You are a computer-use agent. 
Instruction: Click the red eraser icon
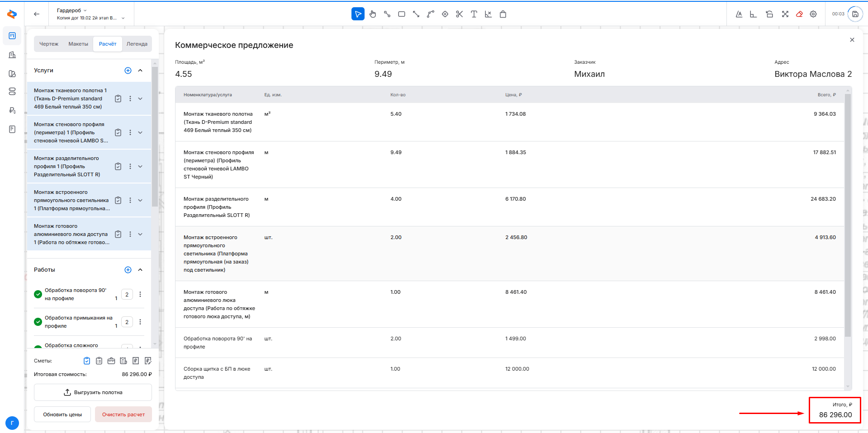point(799,14)
